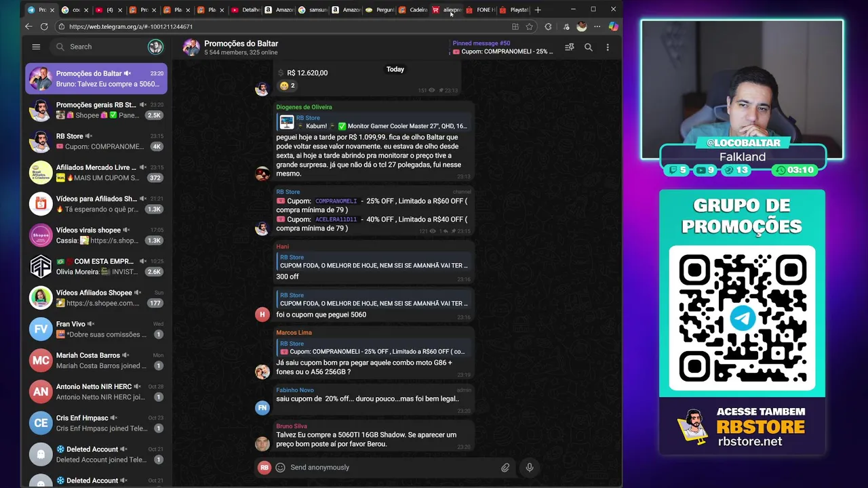Click the streamer webcam overlay
This screenshot has width=868, height=488.
click(742, 89)
